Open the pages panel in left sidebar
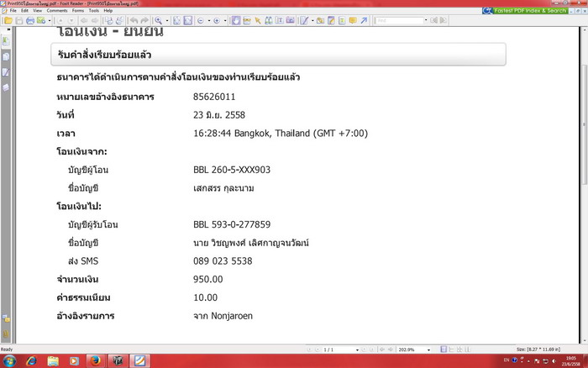Screen dimensions: 588x368 click(x=6, y=56)
